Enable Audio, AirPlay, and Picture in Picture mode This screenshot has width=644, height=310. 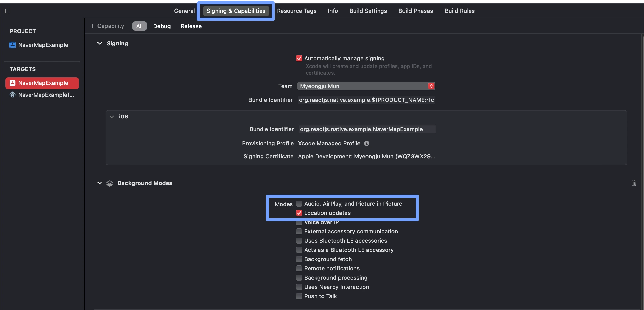coord(298,204)
